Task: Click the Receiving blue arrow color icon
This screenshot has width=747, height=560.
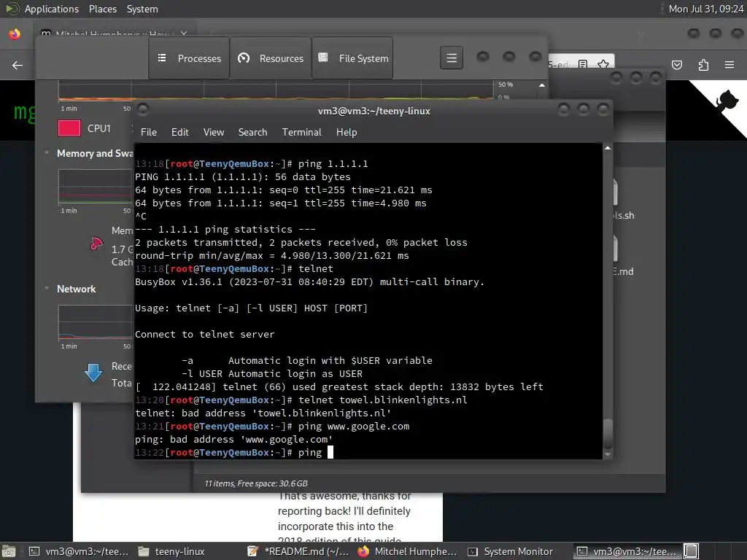Action: point(93,373)
